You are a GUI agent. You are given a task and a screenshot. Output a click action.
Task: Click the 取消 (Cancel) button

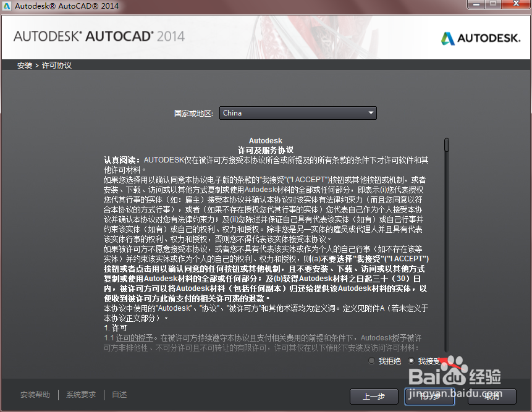[492, 397]
